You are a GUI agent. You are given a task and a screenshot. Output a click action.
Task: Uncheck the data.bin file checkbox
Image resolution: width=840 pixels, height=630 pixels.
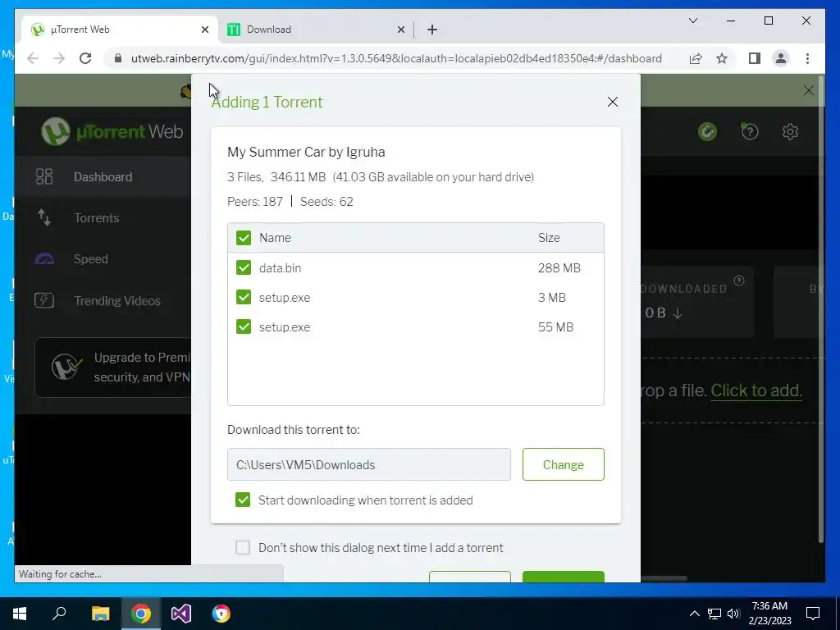pyautogui.click(x=244, y=268)
